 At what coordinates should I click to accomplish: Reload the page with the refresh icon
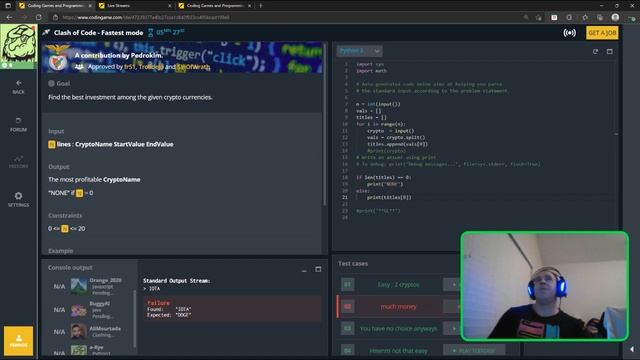[x=39, y=17]
